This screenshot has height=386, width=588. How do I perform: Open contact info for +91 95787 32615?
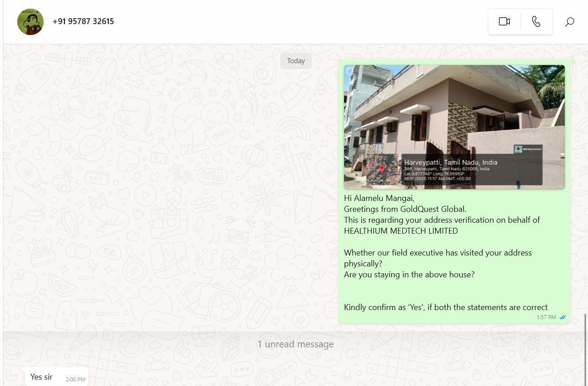coord(83,21)
